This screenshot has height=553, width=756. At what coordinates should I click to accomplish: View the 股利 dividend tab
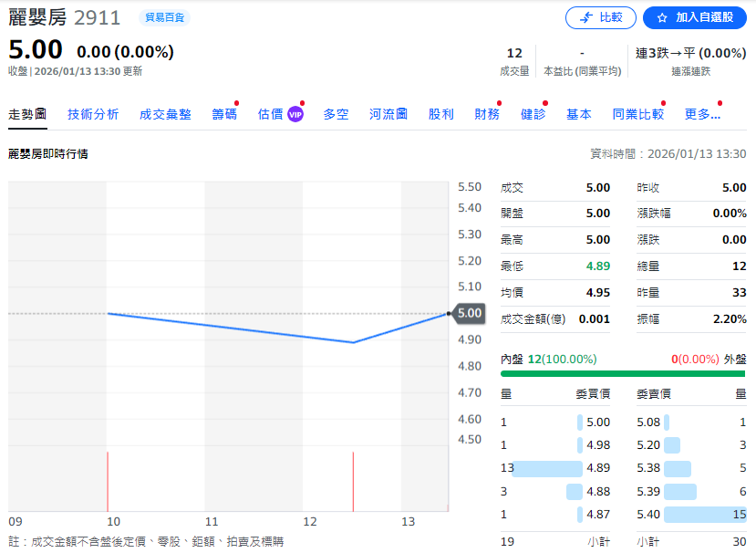point(441,114)
